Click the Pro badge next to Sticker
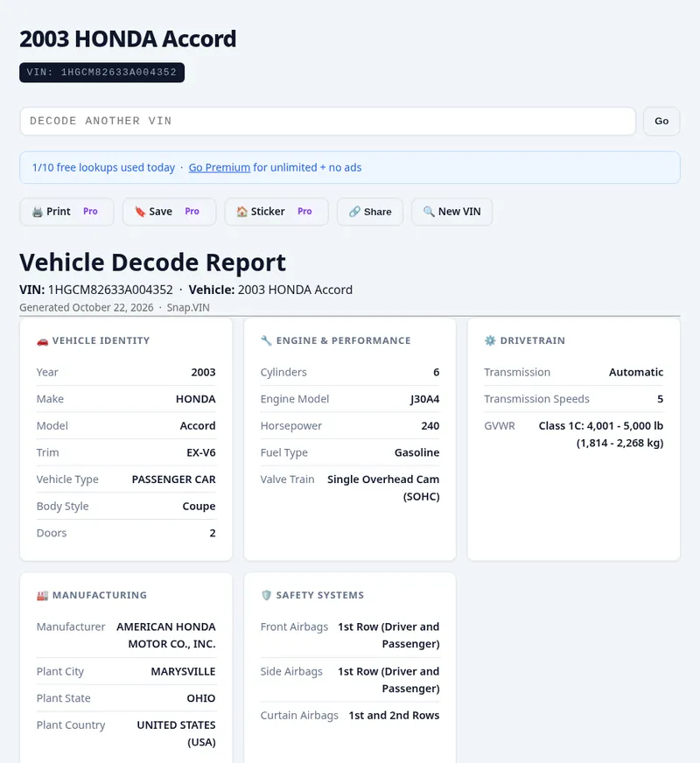Screen dimensions: 700x763 (x=304, y=211)
